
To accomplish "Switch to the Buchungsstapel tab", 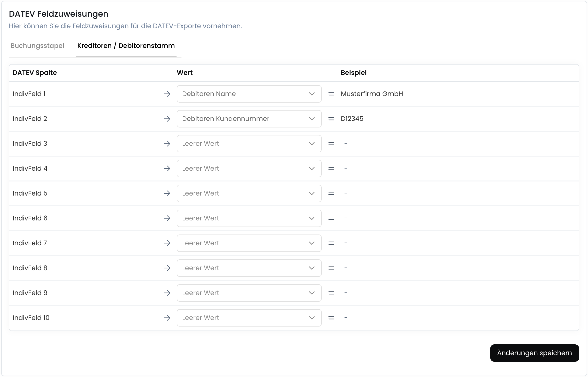I will (38, 46).
